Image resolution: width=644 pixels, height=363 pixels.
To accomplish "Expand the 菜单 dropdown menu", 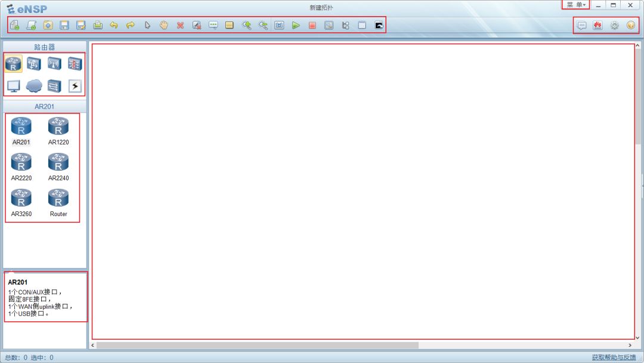I will [x=576, y=5].
